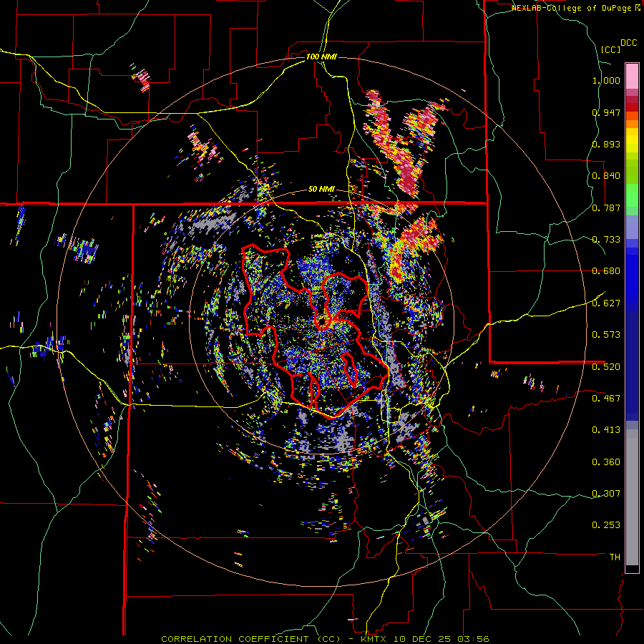Click CORRELATION COEFFICIENT in the bottom caption
Viewport: 644px width, 644px height.
(236, 639)
